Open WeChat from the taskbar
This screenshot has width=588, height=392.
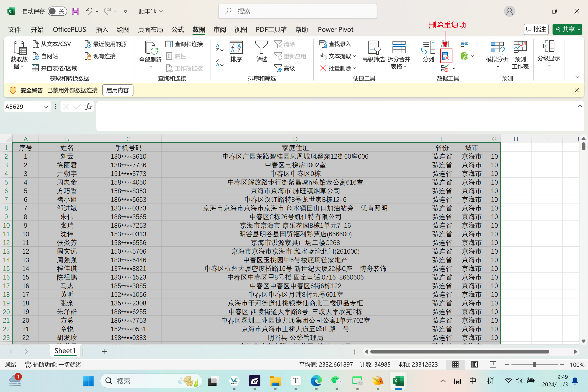pos(336,381)
